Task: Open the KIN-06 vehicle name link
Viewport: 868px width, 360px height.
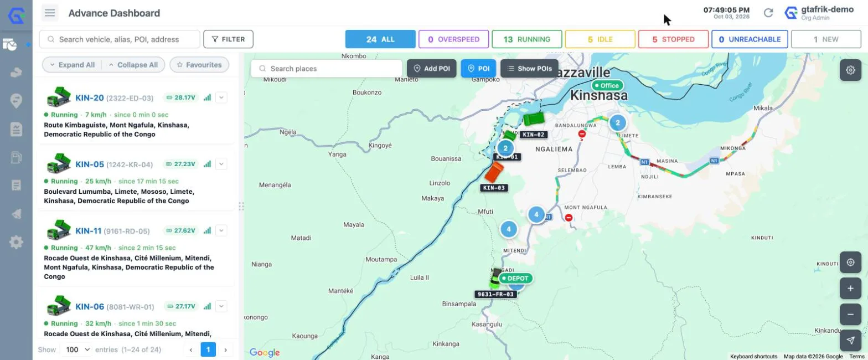Action: click(x=90, y=306)
